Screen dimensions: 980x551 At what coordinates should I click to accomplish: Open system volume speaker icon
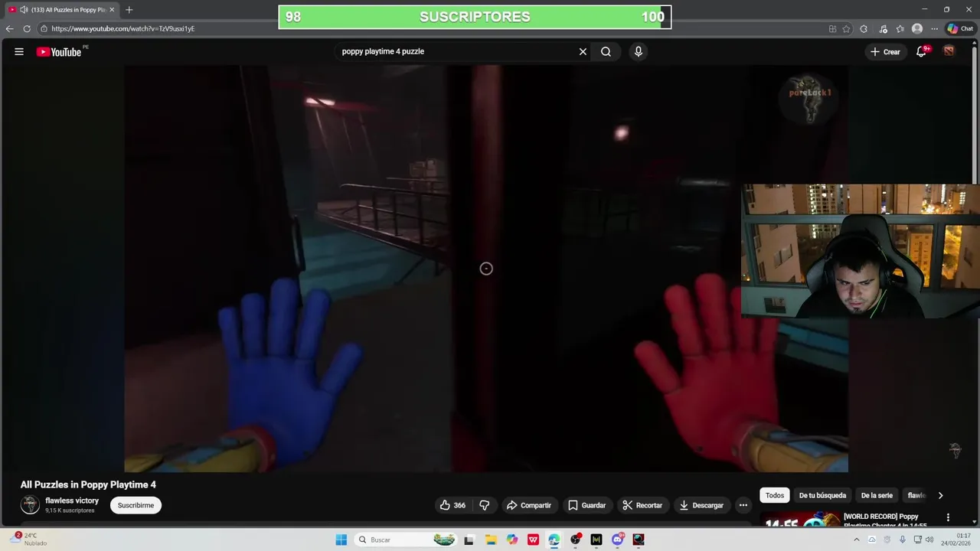929,540
